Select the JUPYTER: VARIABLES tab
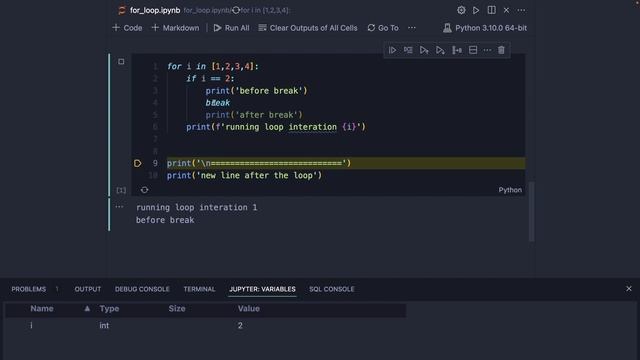 (x=262, y=289)
